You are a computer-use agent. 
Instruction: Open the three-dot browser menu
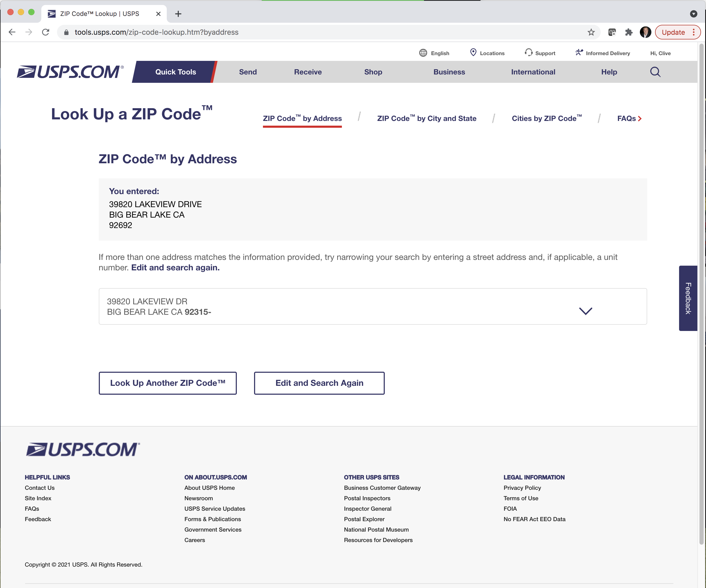[693, 32]
